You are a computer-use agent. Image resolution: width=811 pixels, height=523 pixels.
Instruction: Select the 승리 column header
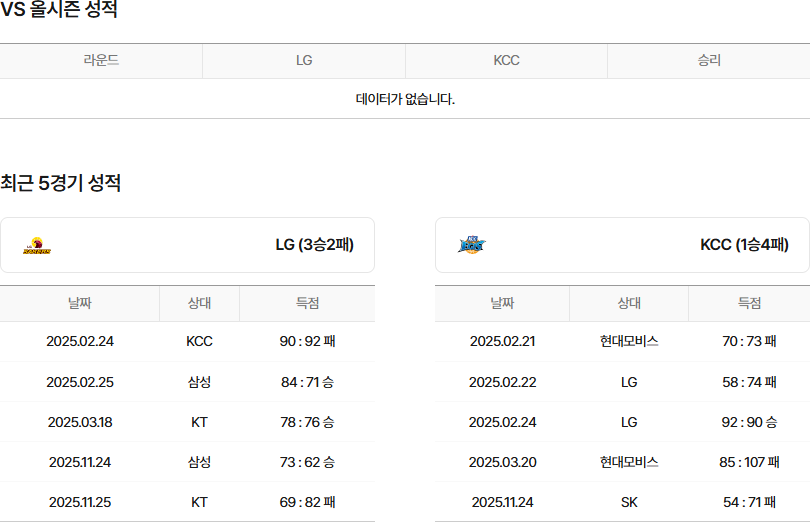click(x=708, y=60)
